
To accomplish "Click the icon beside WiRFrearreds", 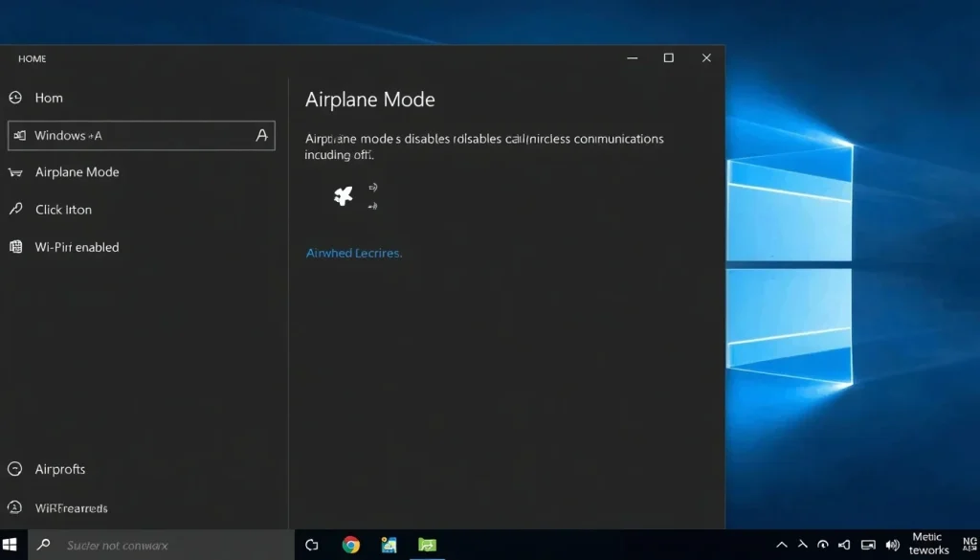I will [15, 507].
